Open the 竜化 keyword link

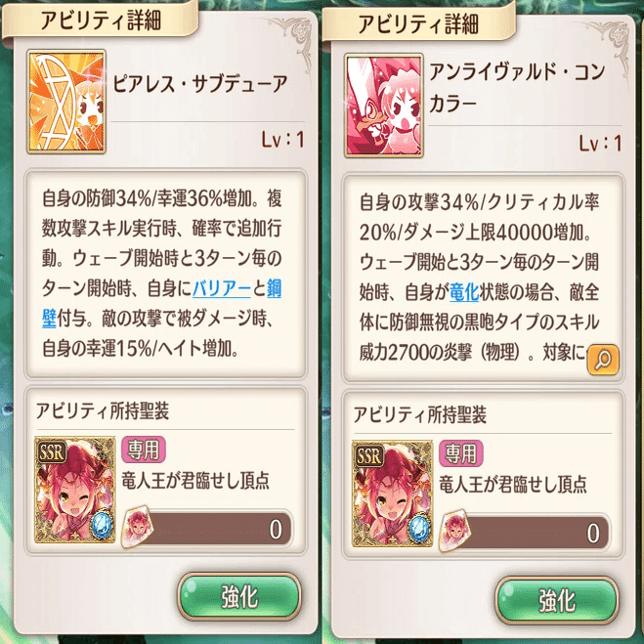(x=464, y=292)
